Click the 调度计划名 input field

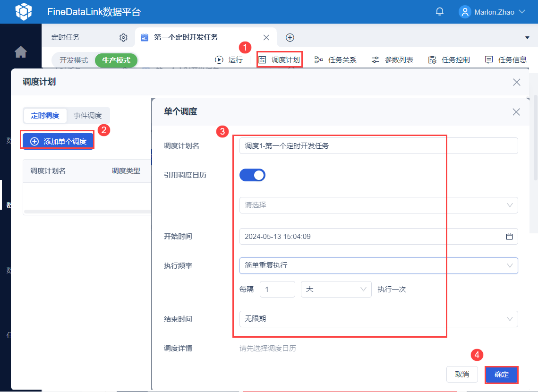378,146
